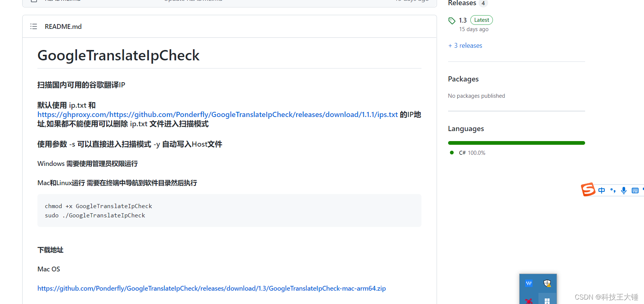Click the No packages published text
The width and height of the screenshot is (644, 304).
(x=476, y=96)
